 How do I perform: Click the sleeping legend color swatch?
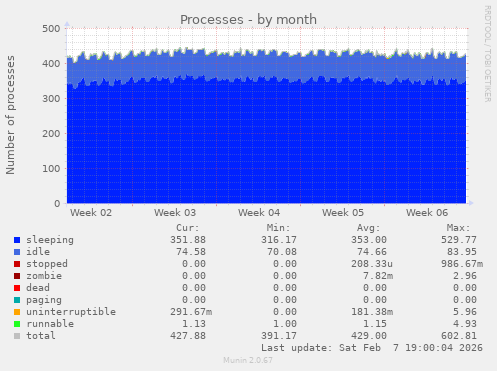point(17,240)
